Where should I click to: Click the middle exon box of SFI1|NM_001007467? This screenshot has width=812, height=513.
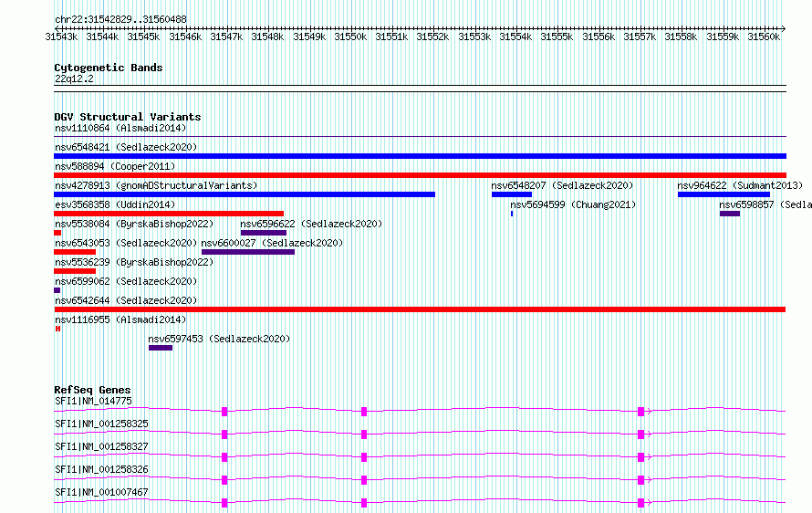[x=364, y=503]
